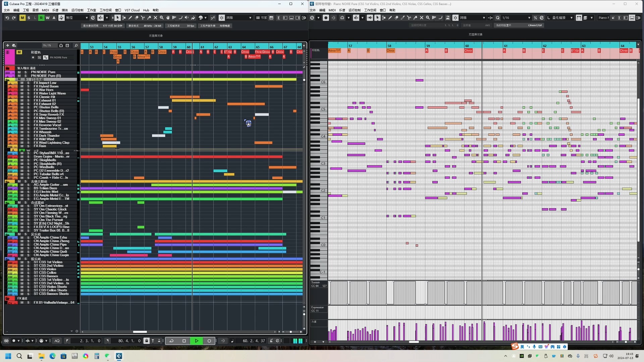Open the 帮助 menu in piano roll window

click(x=392, y=10)
